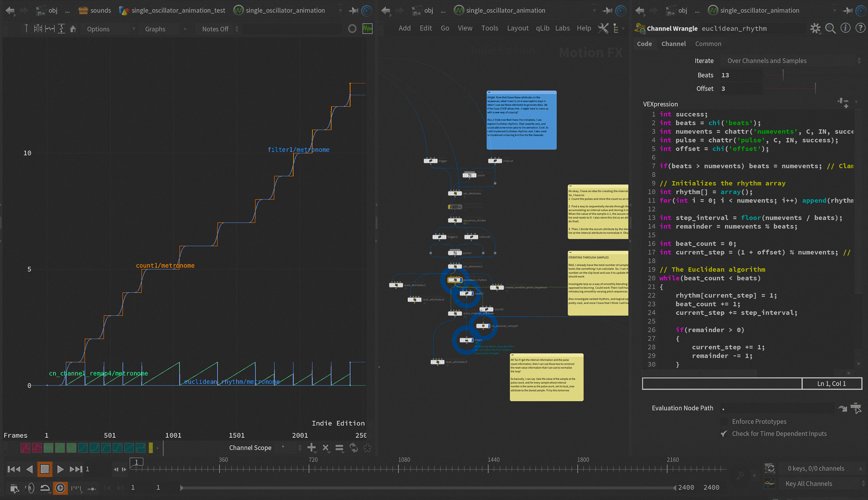Viewport: 868px width, 500px height.
Task: Click the sounds path segment in the motion viewer
Action: click(95, 11)
